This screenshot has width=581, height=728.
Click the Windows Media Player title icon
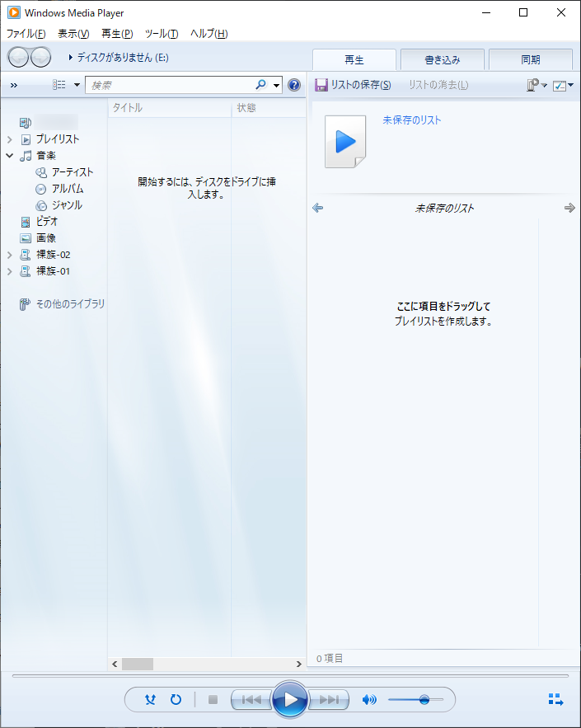14,12
